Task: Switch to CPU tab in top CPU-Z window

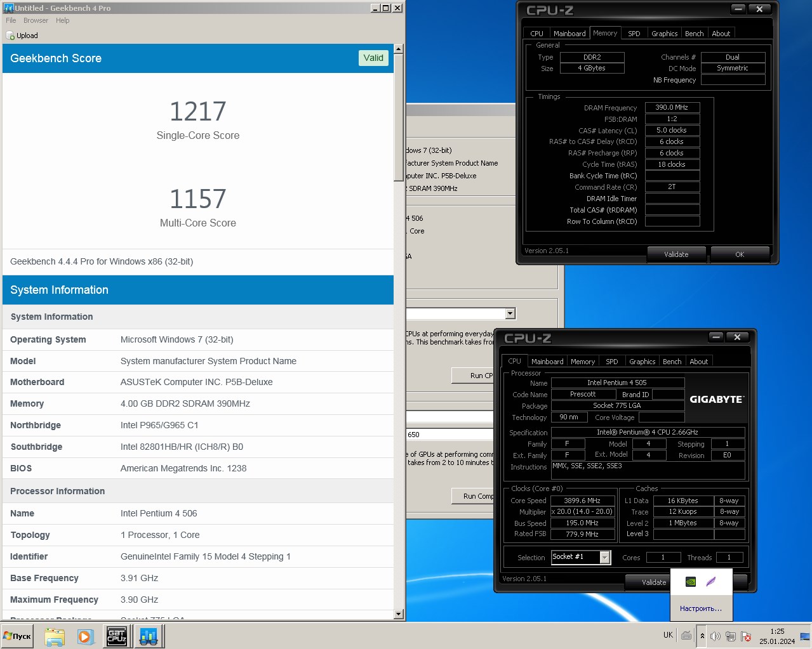Action: (x=537, y=34)
